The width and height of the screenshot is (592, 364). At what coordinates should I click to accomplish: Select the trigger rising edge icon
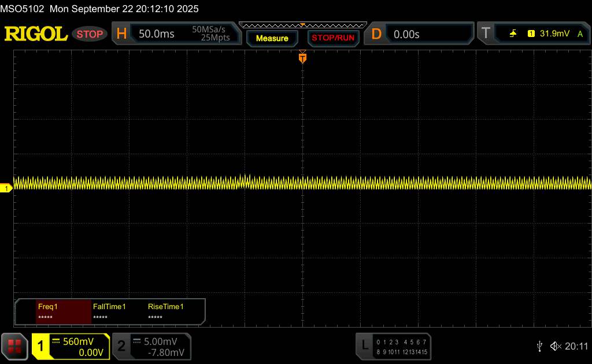[x=513, y=34]
